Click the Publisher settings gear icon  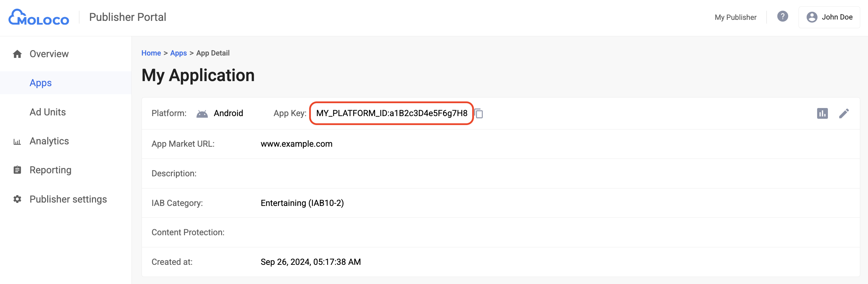[x=17, y=199]
